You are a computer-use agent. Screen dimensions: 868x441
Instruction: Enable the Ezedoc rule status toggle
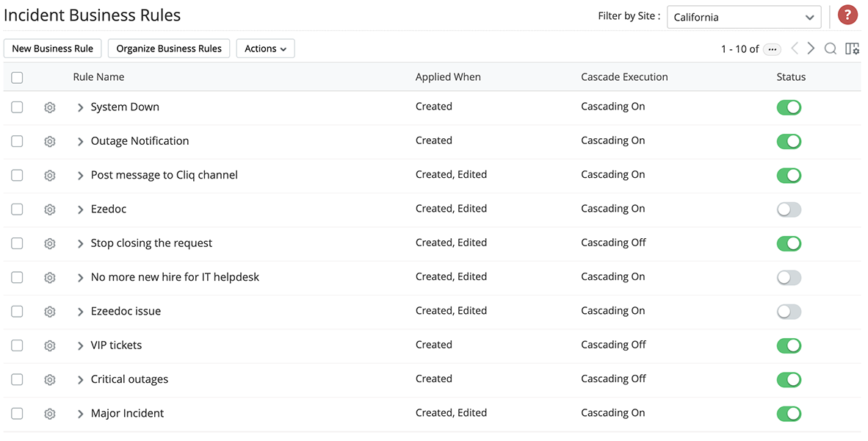pos(789,209)
